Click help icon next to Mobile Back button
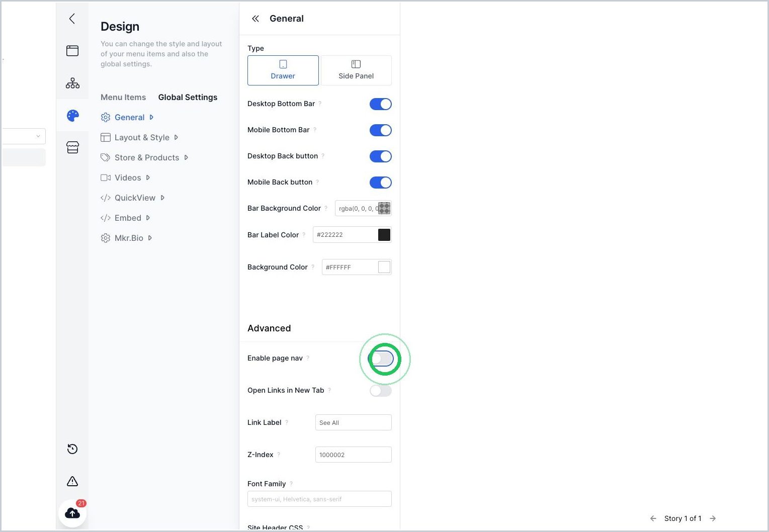 click(317, 182)
